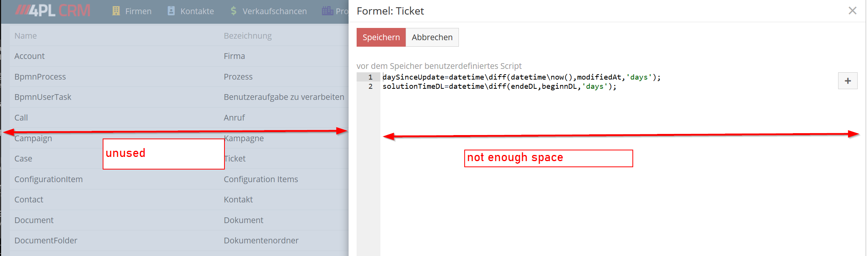Select the DocumentFolder entity
The width and height of the screenshot is (868, 256).
click(x=46, y=241)
